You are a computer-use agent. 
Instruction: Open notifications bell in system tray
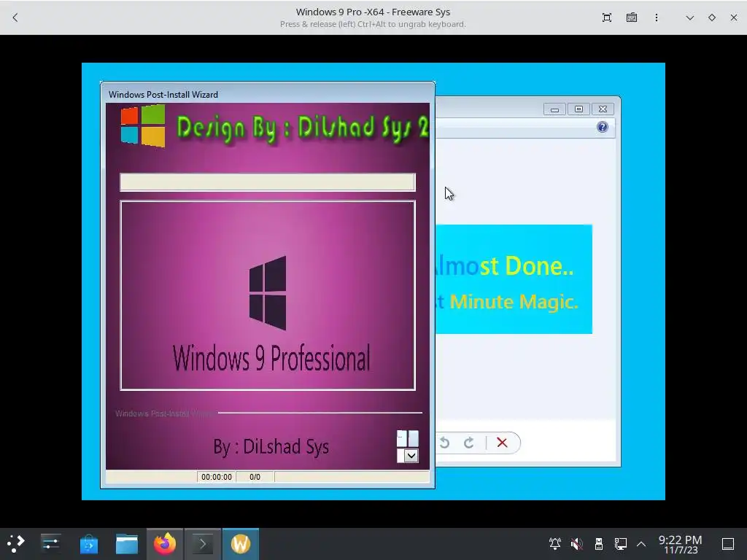554,544
